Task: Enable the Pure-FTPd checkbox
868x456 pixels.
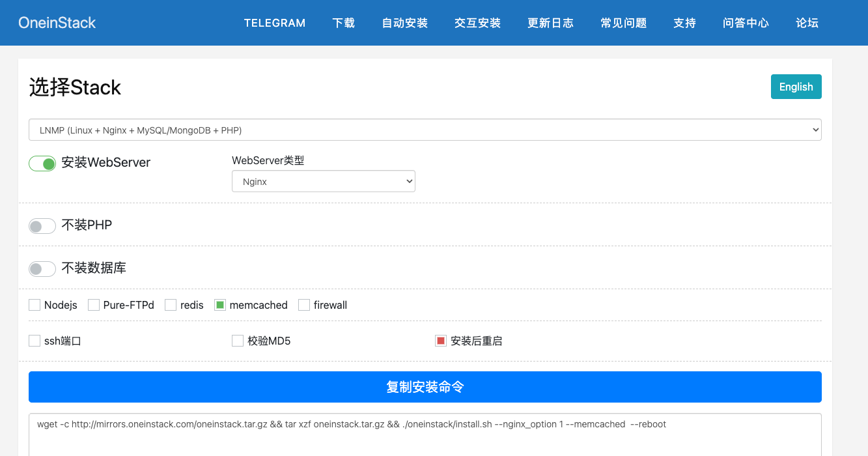Action: click(94, 305)
